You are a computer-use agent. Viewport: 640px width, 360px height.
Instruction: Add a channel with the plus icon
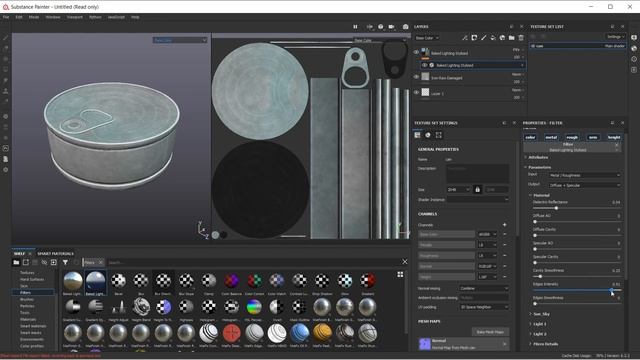(x=504, y=225)
